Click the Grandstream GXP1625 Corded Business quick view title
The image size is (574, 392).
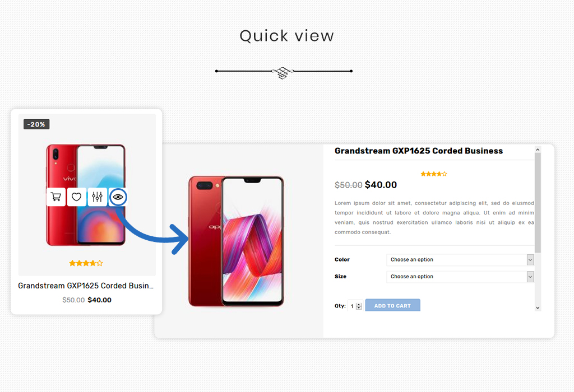[419, 151]
